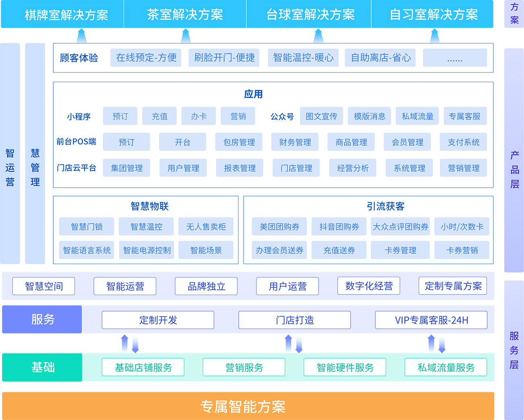
Task: Click the 卡券管理 box
Action: pyautogui.click(x=400, y=250)
